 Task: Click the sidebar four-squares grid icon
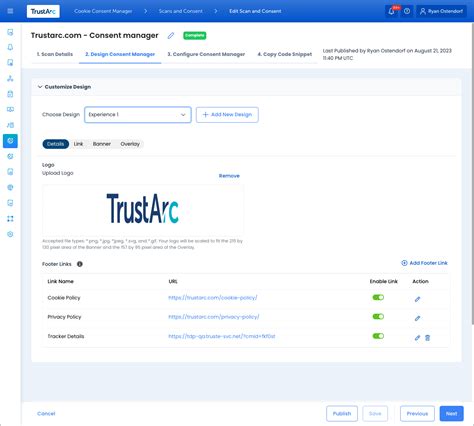[x=10, y=219]
